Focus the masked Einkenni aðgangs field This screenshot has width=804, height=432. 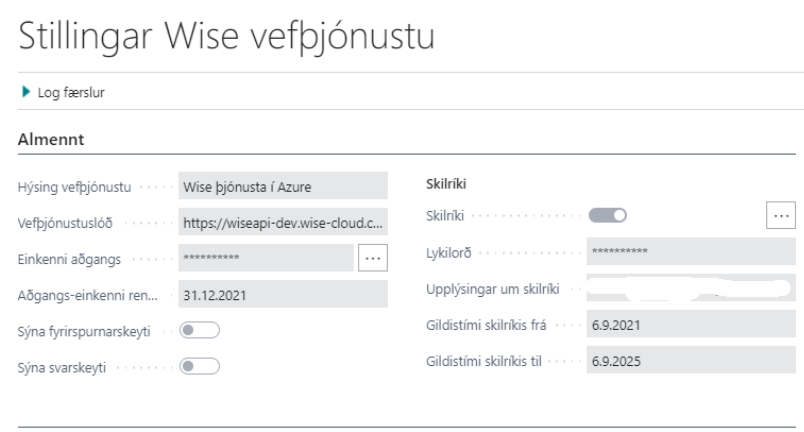(264, 258)
